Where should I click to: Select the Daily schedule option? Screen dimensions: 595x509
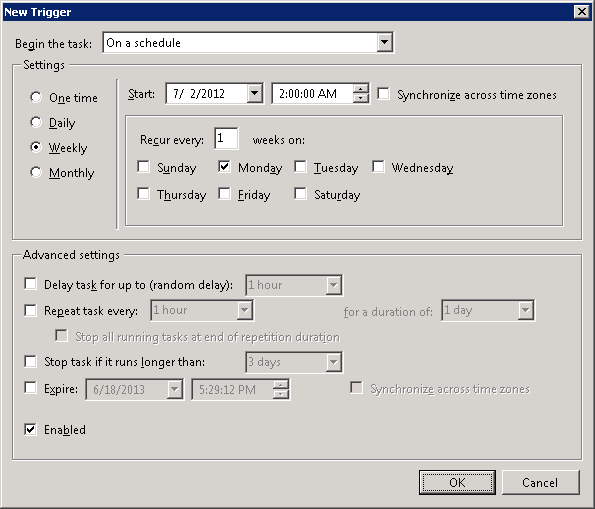pos(36,122)
